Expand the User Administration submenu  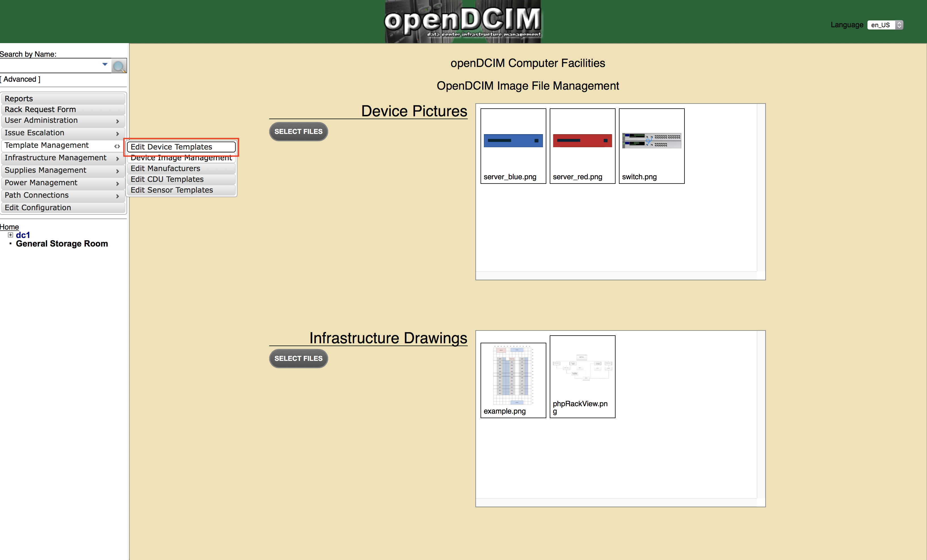pos(63,121)
